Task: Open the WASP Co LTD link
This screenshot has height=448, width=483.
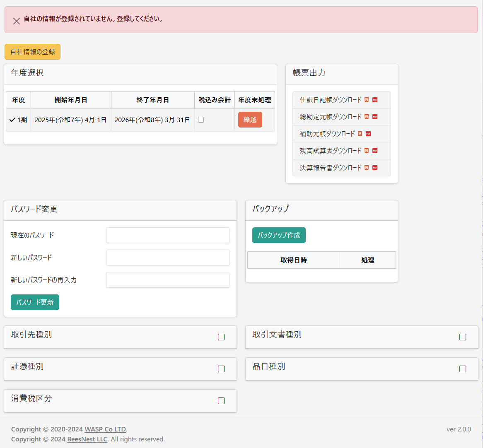Action: pyautogui.click(x=105, y=429)
